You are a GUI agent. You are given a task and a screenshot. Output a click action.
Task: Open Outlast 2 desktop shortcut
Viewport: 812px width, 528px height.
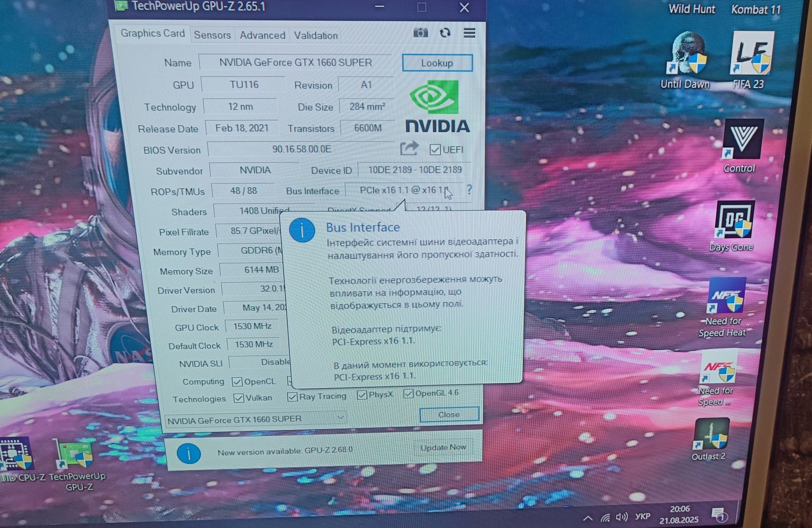pos(710,439)
